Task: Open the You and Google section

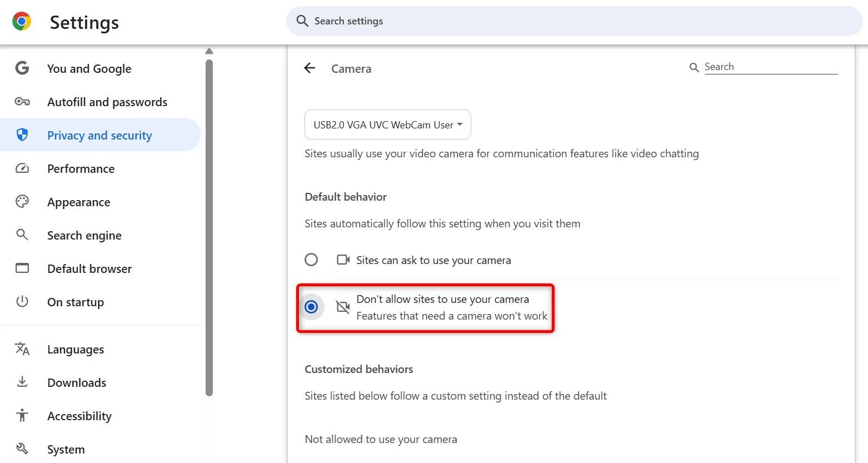Action: (x=89, y=68)
